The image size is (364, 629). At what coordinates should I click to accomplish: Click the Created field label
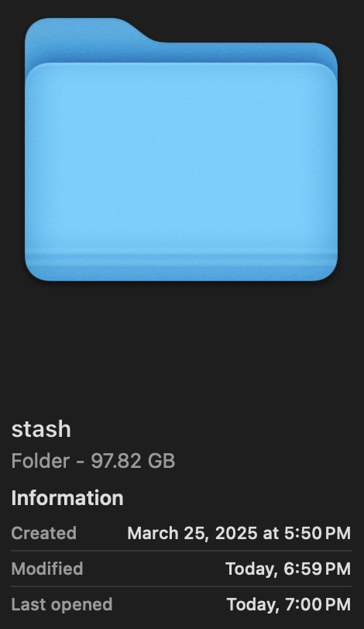click(x=43, y=533)
